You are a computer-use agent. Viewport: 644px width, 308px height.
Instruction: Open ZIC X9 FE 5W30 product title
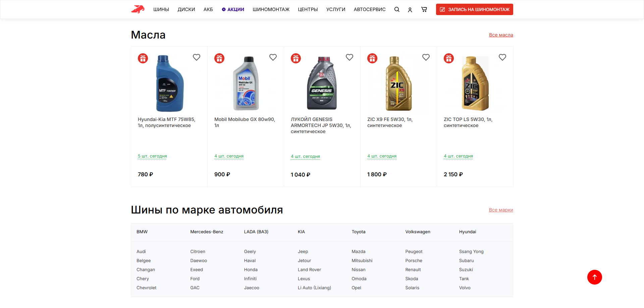(x=390, y=122)
